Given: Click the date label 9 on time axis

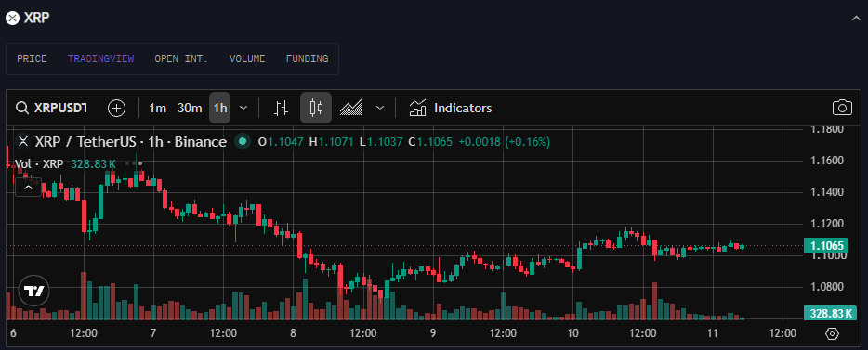Looking at the screenshot, I should (433, 333).
